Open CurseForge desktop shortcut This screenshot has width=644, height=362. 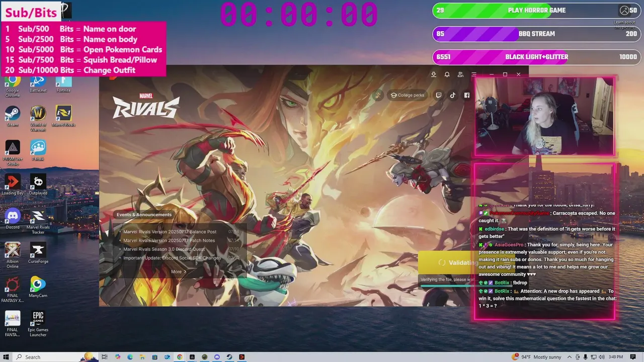tap(38, 253)
